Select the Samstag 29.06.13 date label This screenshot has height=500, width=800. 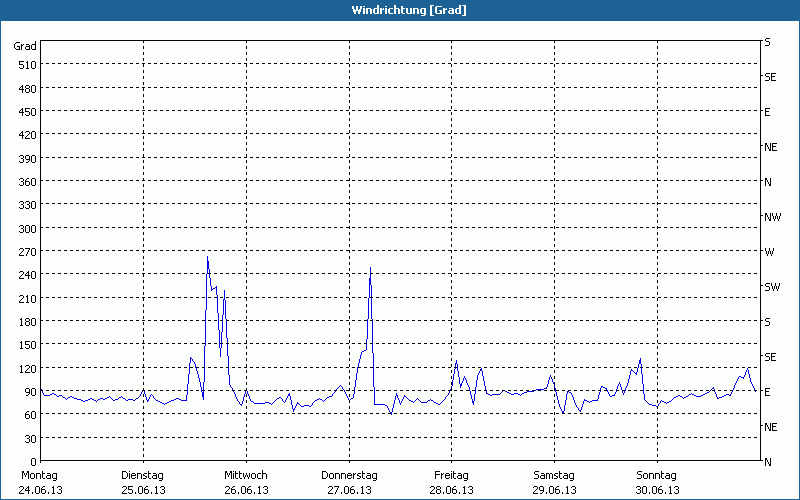coord(554,482)
